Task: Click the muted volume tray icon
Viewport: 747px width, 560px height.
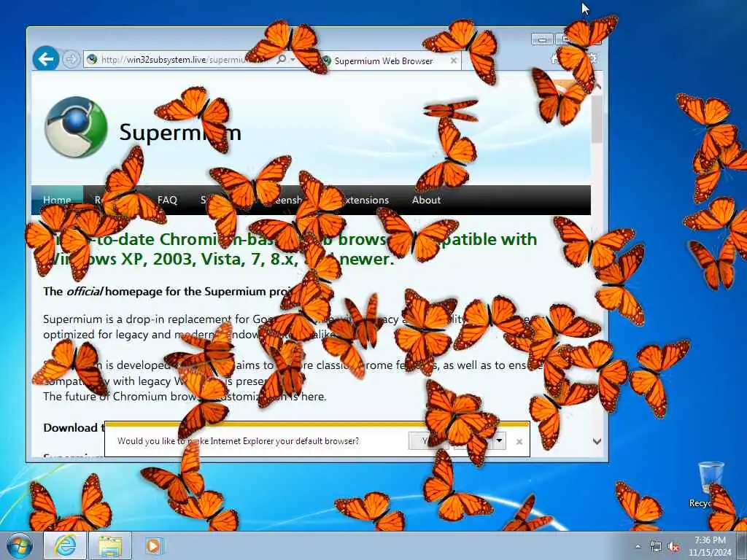Action: (x=673, y=547)
